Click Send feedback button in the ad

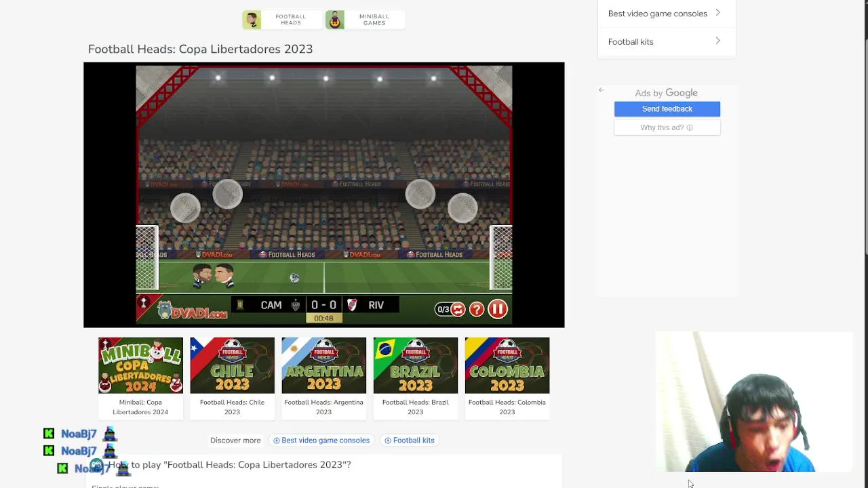pos(667,109)
